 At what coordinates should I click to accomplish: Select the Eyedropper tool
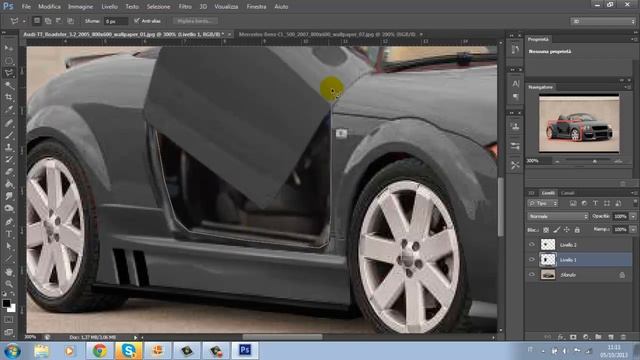(x=9, y=110)
